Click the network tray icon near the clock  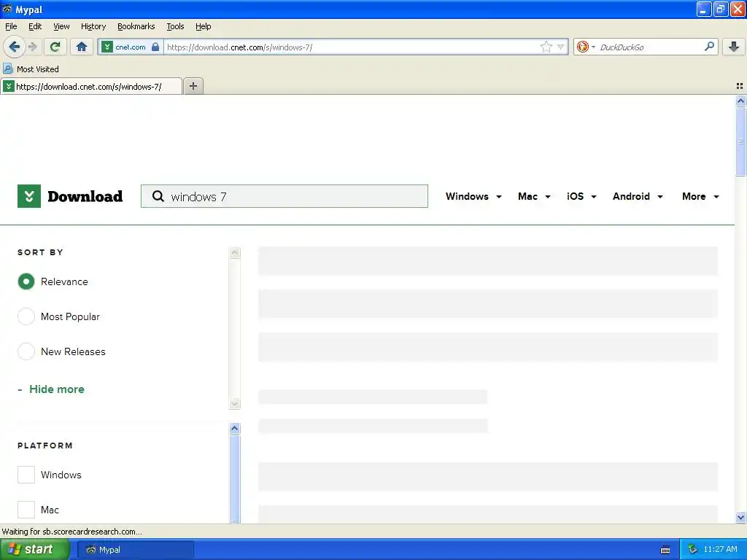[692, 549]
